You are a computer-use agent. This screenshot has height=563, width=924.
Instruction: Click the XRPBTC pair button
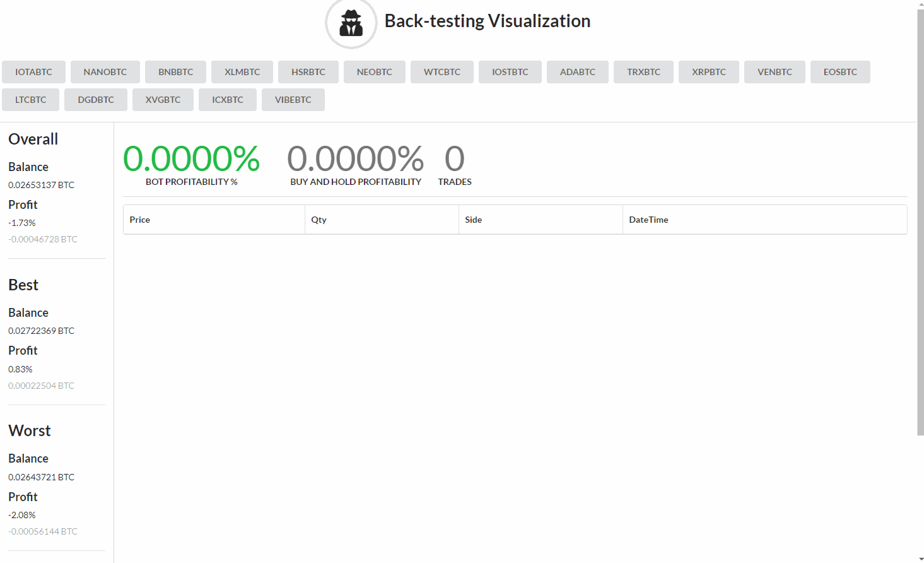coord(708,71)
